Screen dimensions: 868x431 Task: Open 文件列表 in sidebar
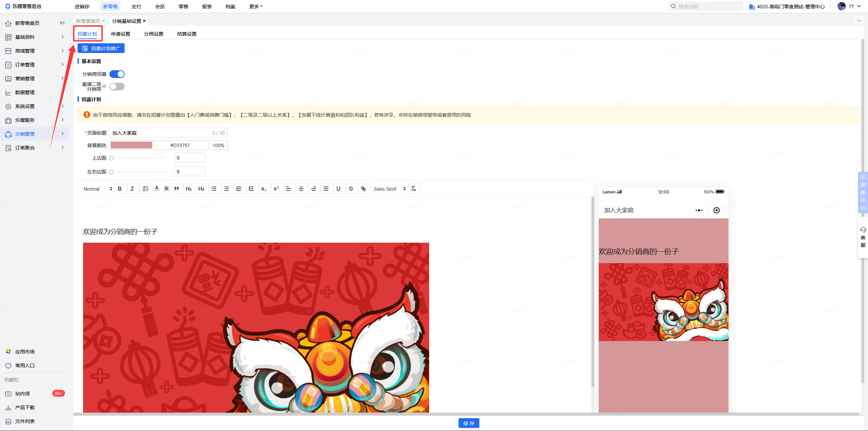coord(35,421)
